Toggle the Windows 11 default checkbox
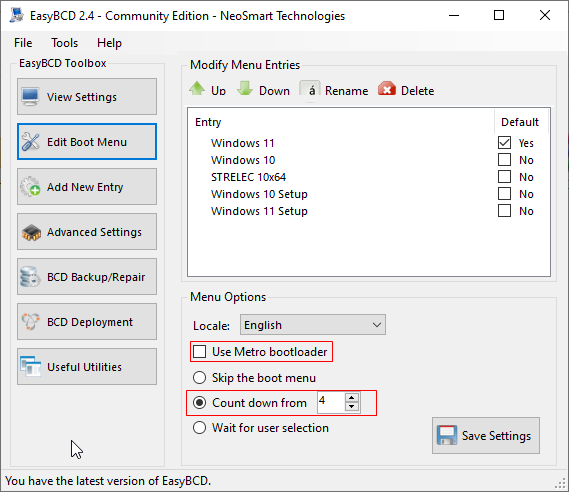 coord(504,143)
